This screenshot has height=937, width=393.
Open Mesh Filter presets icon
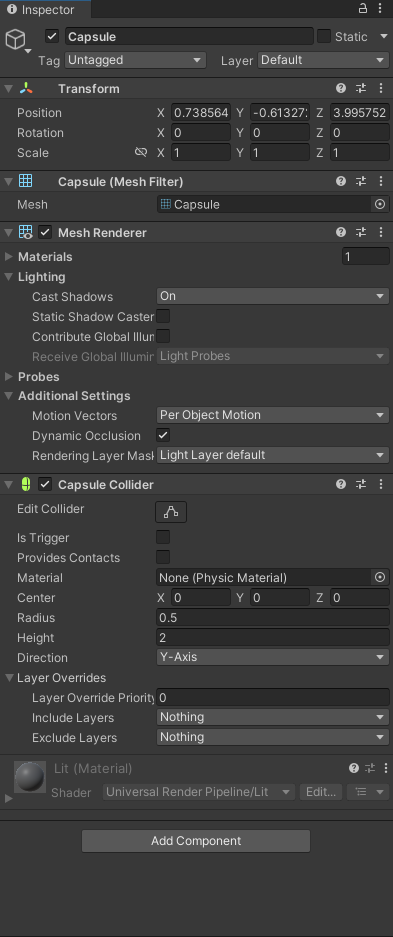pos(361,181)
